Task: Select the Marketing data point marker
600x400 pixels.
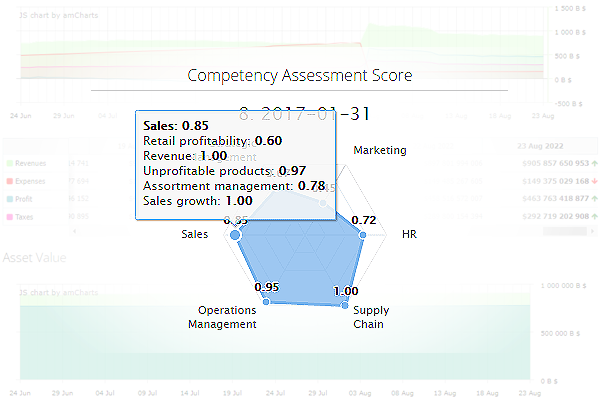Action: click(x=323, y=203)
